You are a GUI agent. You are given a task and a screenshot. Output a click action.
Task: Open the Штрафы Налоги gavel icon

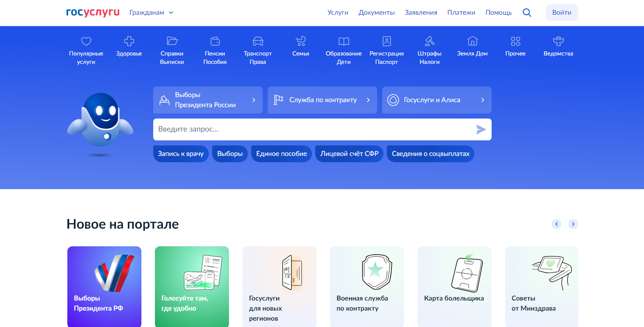[430, 41]
